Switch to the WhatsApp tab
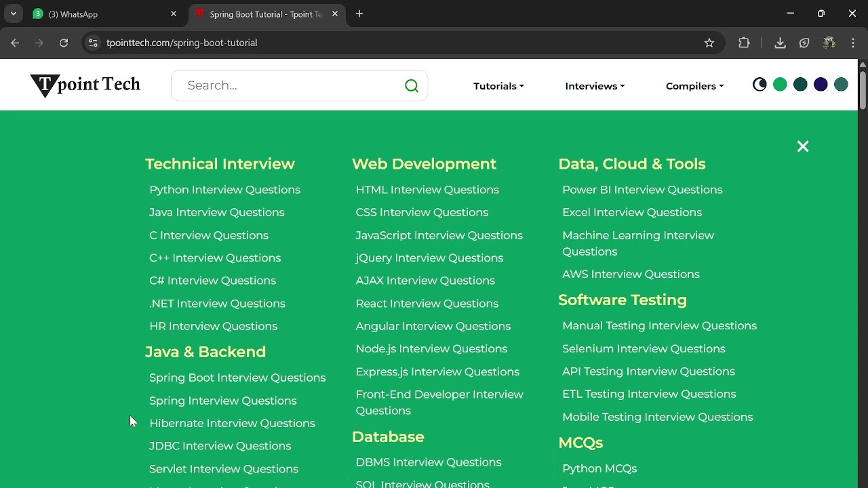The width and height of the screenshot is (868, 488). coord(103,14)
